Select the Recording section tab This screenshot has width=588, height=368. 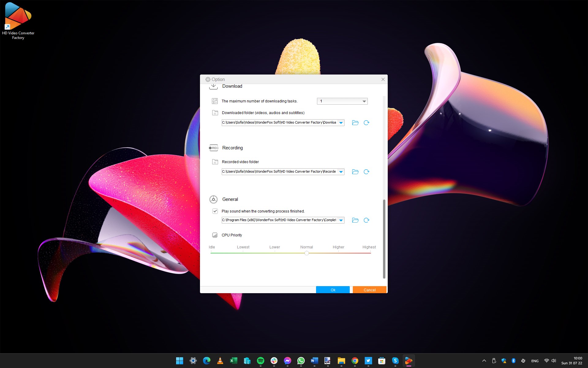[232, 148]
